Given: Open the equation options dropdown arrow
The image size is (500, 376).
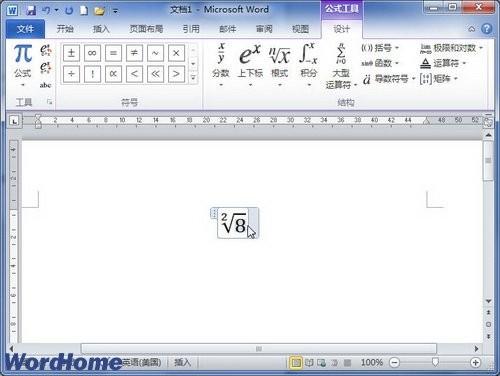Looking at the screenshot, I should [x=254, y=223].
